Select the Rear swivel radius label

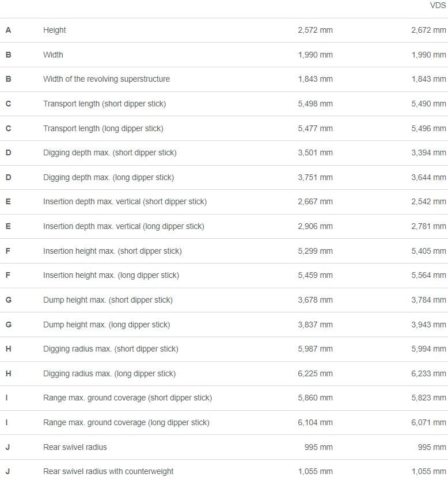pyautogui.click(x=75, y=447)
